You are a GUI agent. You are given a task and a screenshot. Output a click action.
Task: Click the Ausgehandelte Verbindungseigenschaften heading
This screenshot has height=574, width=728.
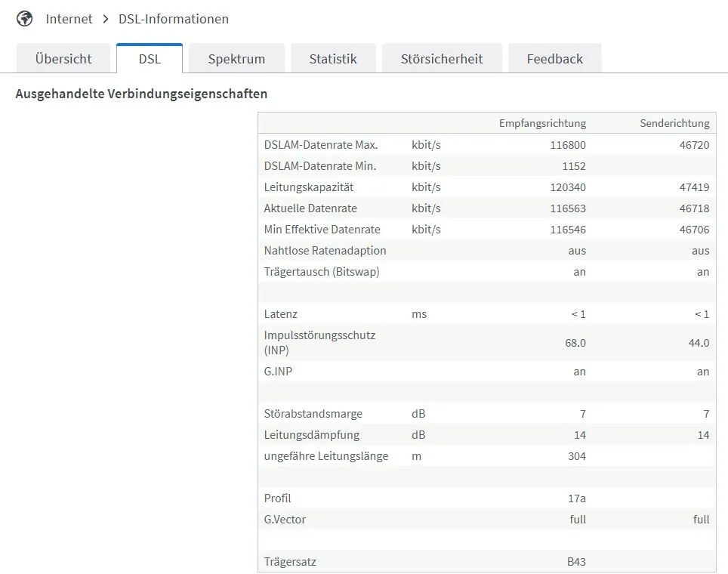(x=141, y=94)
